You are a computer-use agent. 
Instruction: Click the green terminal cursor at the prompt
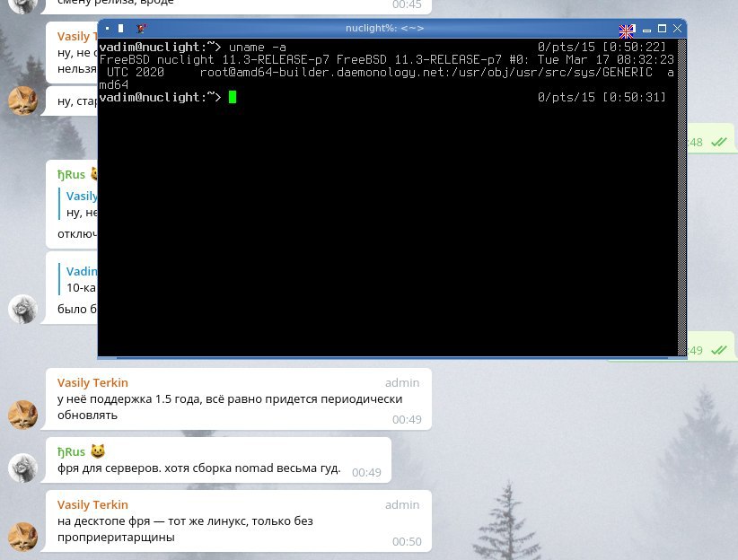pyautogui.click(x=233, y=97)
